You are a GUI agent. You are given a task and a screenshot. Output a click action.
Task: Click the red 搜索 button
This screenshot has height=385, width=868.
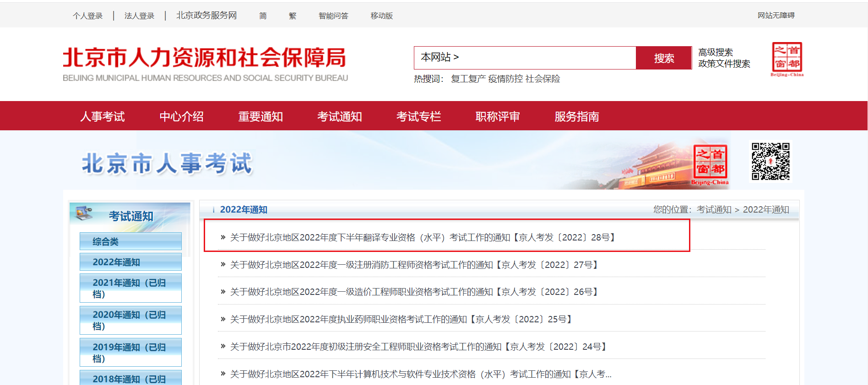pos(663,58)
